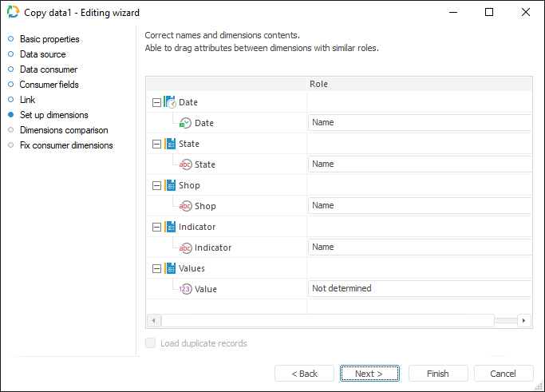This screenshot has width=545, height=392.
Task: Click the abc icon beside State attribute
Action: [x=185, y=164]
